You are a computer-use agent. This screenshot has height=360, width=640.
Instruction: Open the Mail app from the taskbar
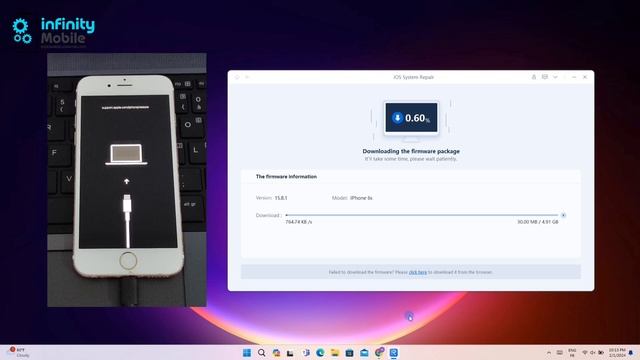click(364, 353)
